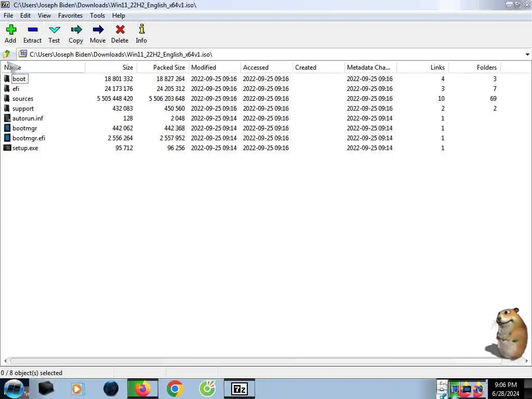
Task: Click the autorun.inf file icon
Action: [7, 118]
